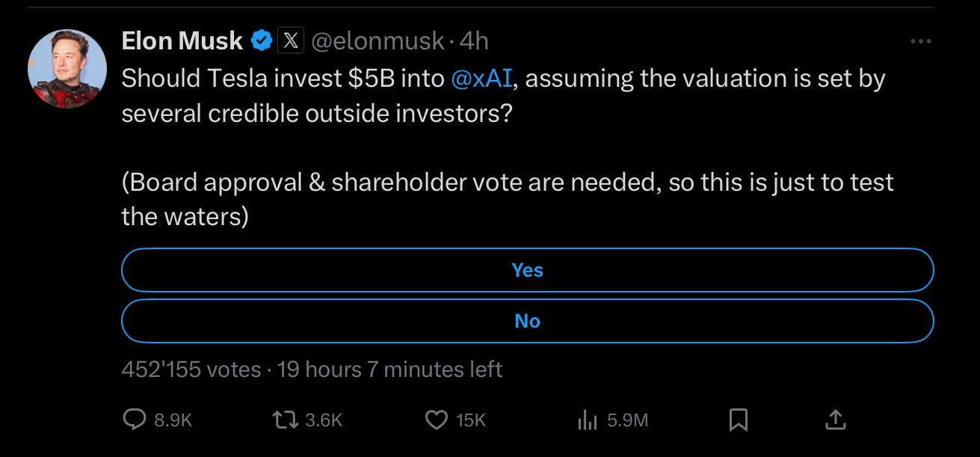The height and width of the screenshot is (457, 980).
Task: Bookmark this post
Action: click(x=738, y=420)
